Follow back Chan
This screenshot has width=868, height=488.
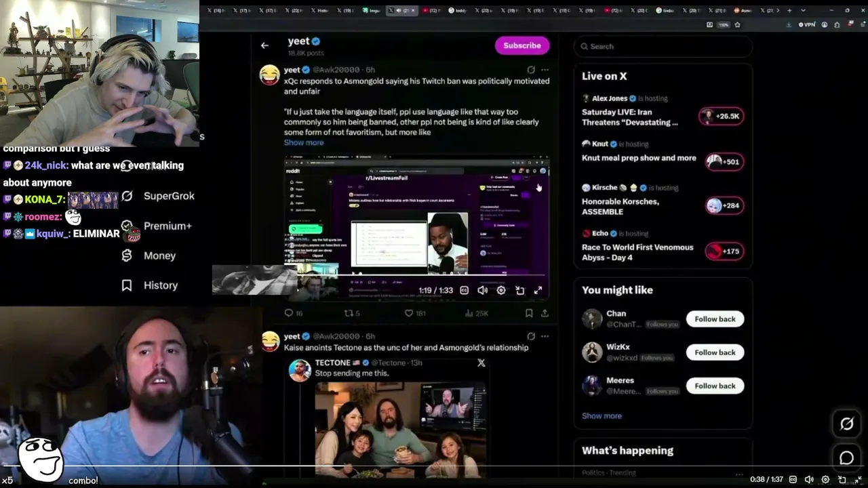click(x=715, y=319)
